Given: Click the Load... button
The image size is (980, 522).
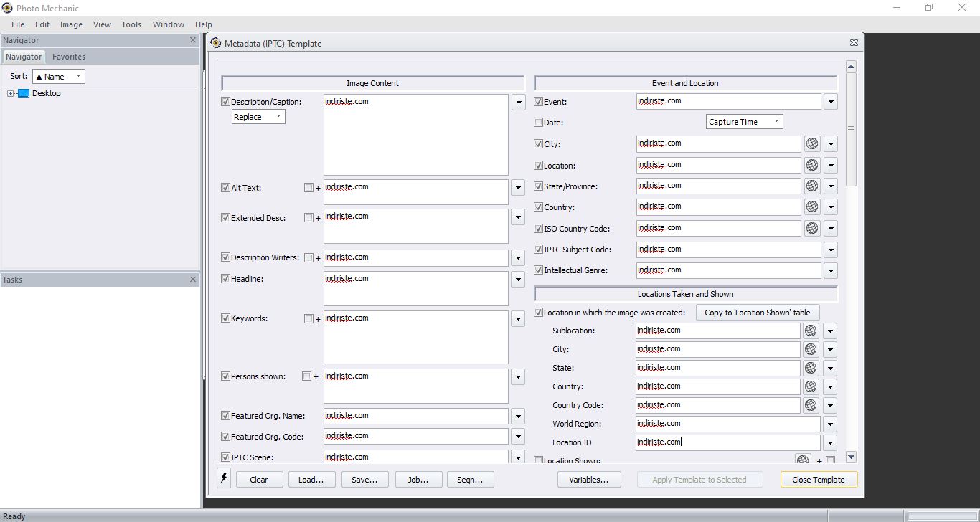Looking at the screenshot, I should [x=311, y=480].
